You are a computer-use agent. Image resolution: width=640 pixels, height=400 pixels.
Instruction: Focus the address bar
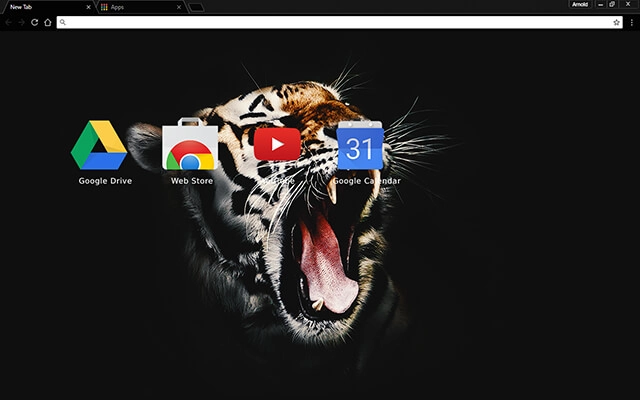tap(339, 22)
